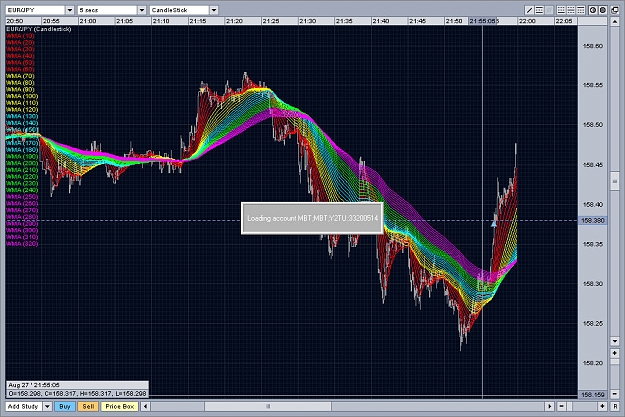Click the 5 secs interval field
This screenshot has height=417, width=625.
(x=108, y=10)
